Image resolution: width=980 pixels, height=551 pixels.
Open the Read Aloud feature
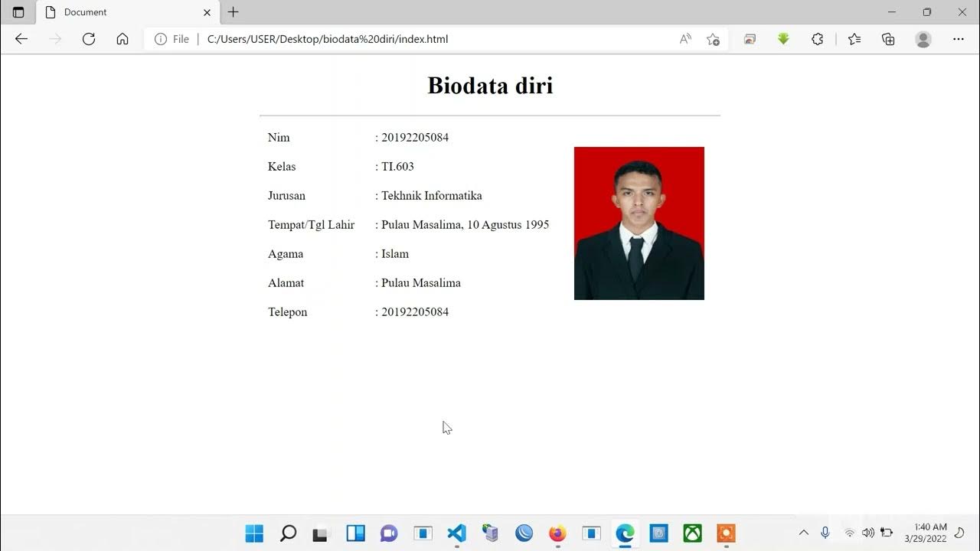(x=685, y=39)
